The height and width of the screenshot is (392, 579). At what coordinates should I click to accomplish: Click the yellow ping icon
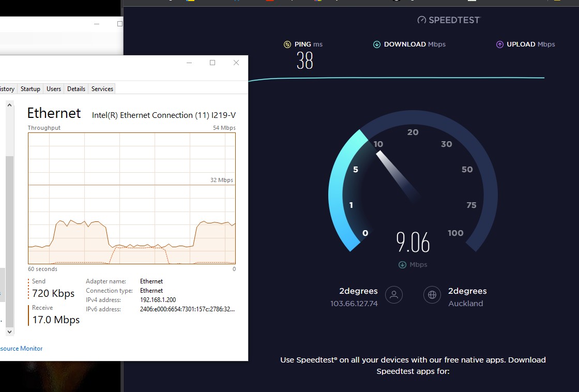pyautogui.click(x=287, y=44)
